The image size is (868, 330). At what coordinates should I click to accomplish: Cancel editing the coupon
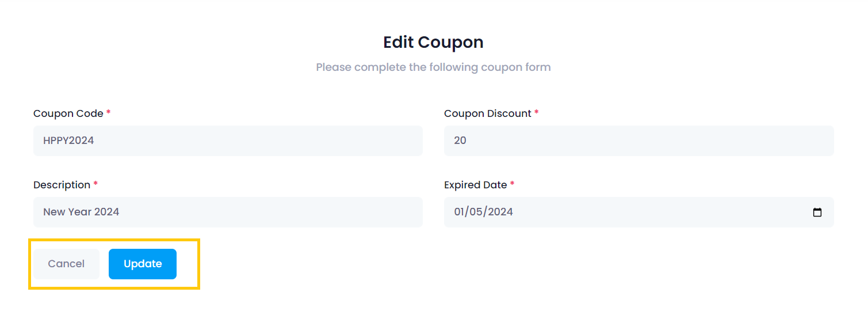66,264
